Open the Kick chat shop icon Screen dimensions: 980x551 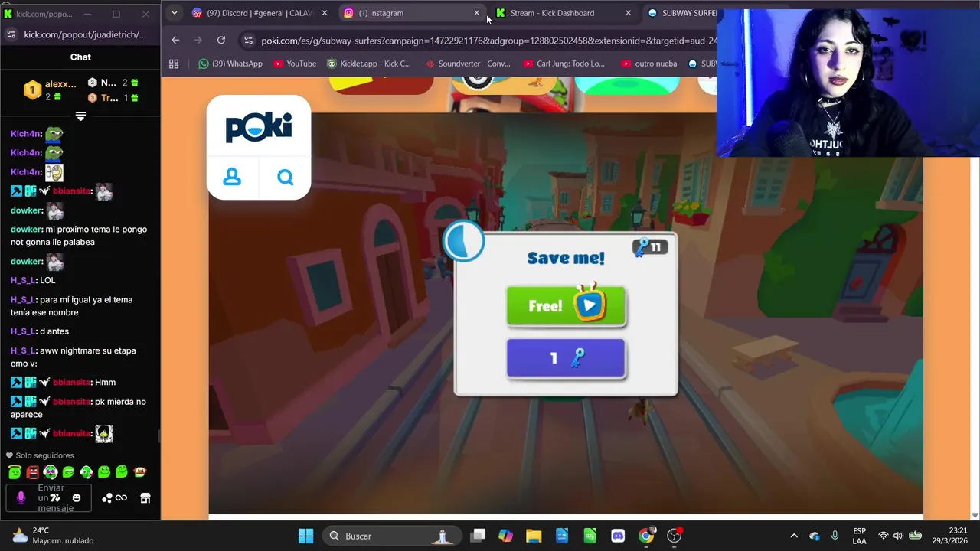click(145, 498)
